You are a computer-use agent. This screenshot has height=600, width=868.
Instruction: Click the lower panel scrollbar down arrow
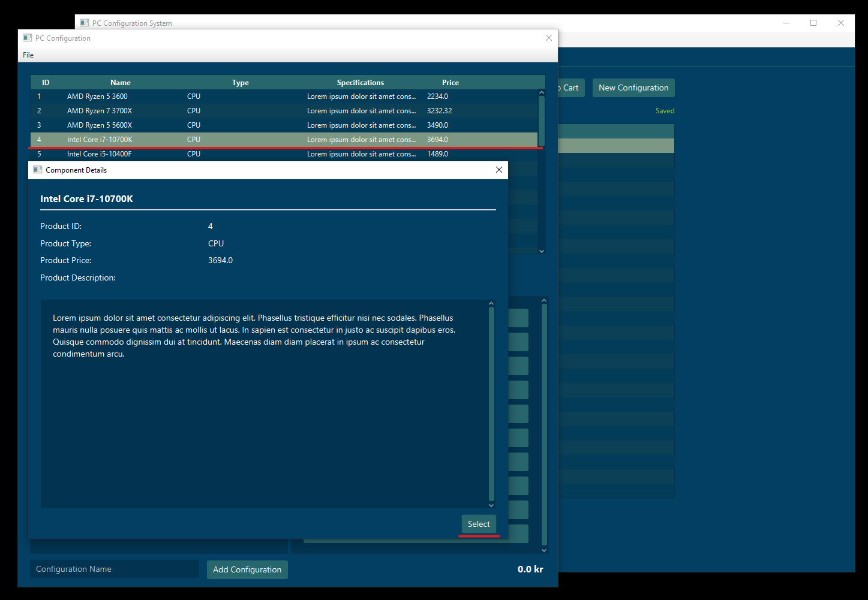click(544, 550)
